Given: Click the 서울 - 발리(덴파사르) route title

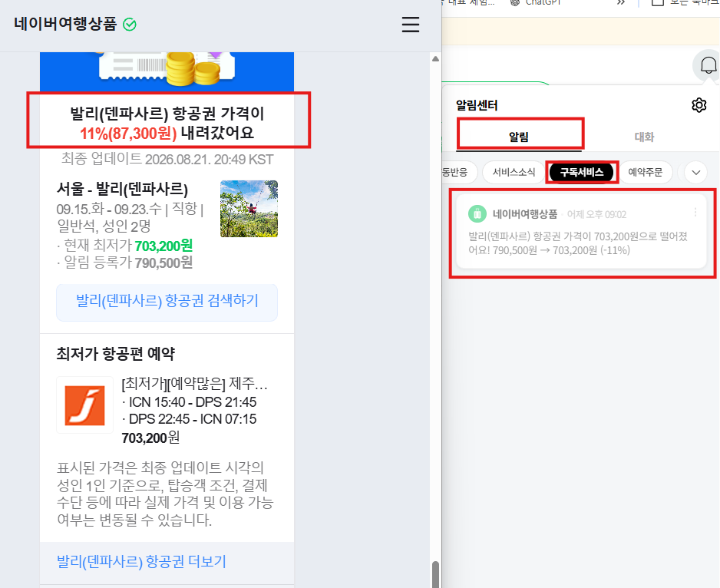Looking at the screenshot, I should click(122, 189).
